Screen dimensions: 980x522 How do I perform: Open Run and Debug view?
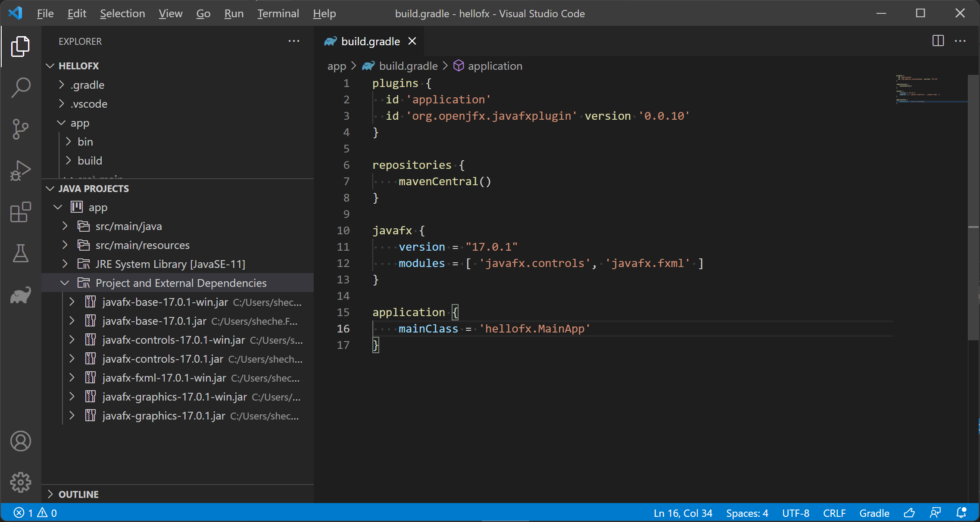pyautogui.click(x=20, y=171)
